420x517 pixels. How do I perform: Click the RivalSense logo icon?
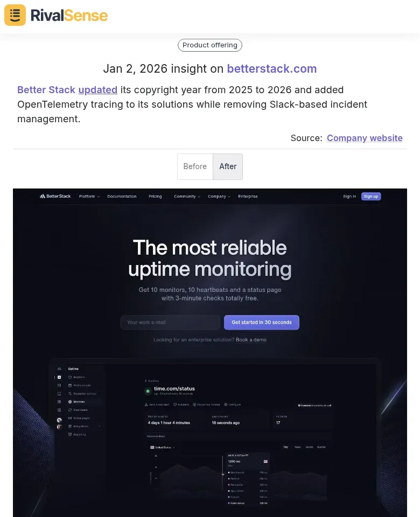15,15
